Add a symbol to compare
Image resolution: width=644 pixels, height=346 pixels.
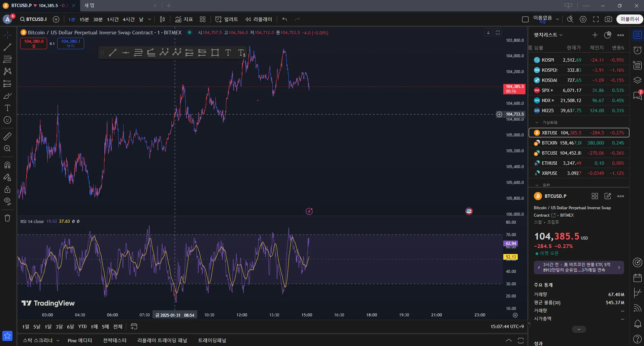56,19
